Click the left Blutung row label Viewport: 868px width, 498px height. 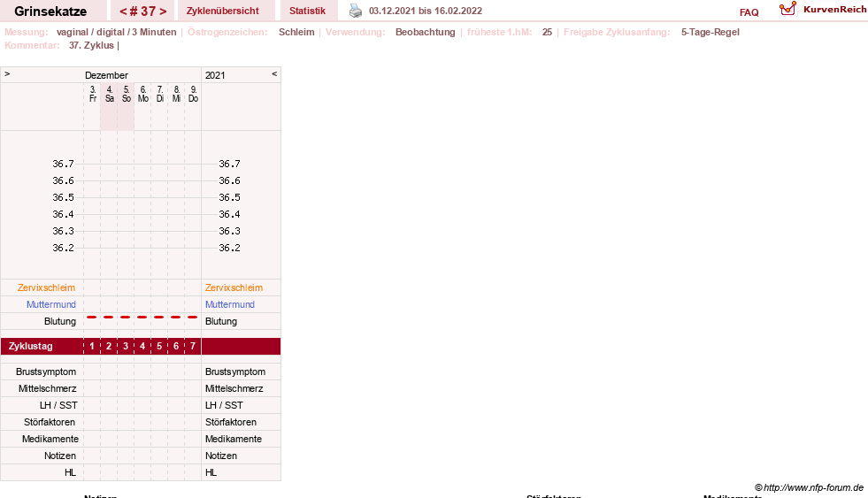[60, 321]
